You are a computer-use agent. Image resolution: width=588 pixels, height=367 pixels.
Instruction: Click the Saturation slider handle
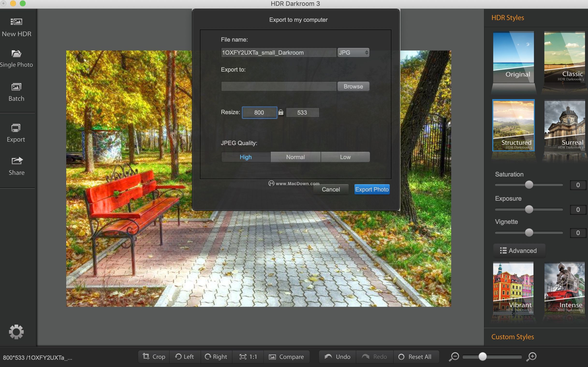(529, 185)
